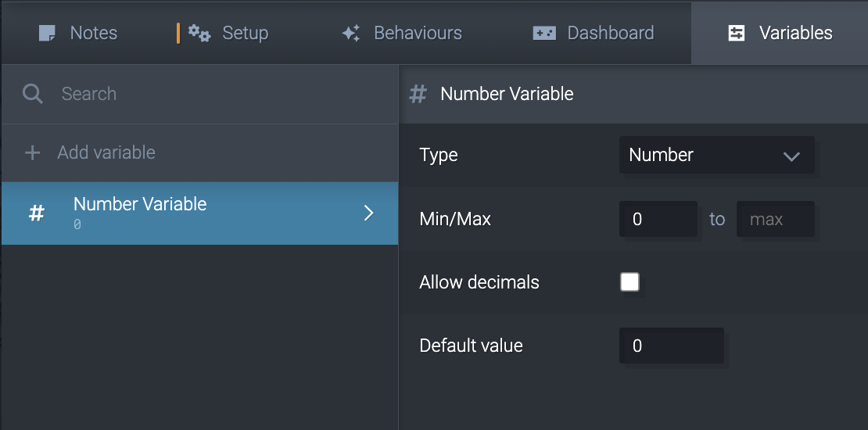The height and width of the screenshot is (430, 868).
Task: Click the hash icon in the variable list row
Action: [37, 213]
